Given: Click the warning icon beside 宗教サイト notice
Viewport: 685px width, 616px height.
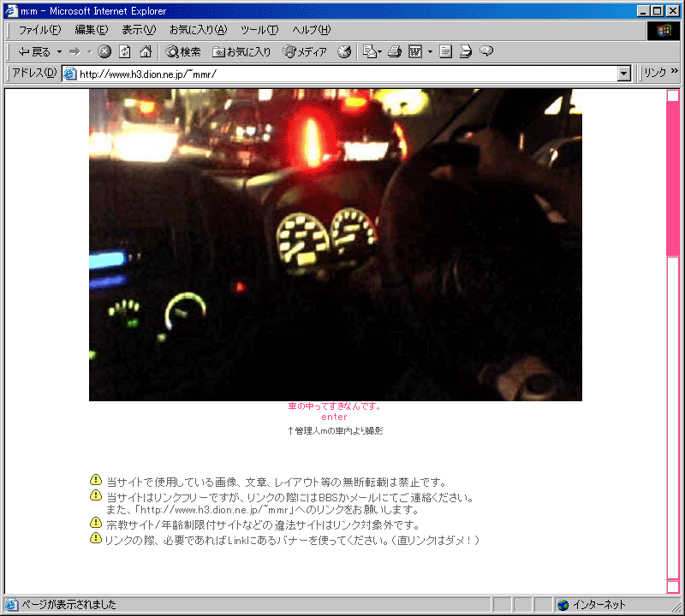Looking at the screenshot, I should tap(96, 522).
